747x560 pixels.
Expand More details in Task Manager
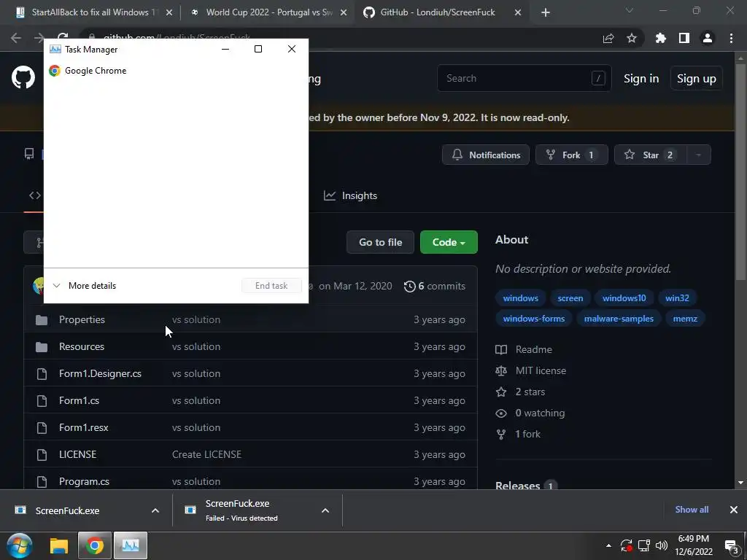tap(85, 286)
